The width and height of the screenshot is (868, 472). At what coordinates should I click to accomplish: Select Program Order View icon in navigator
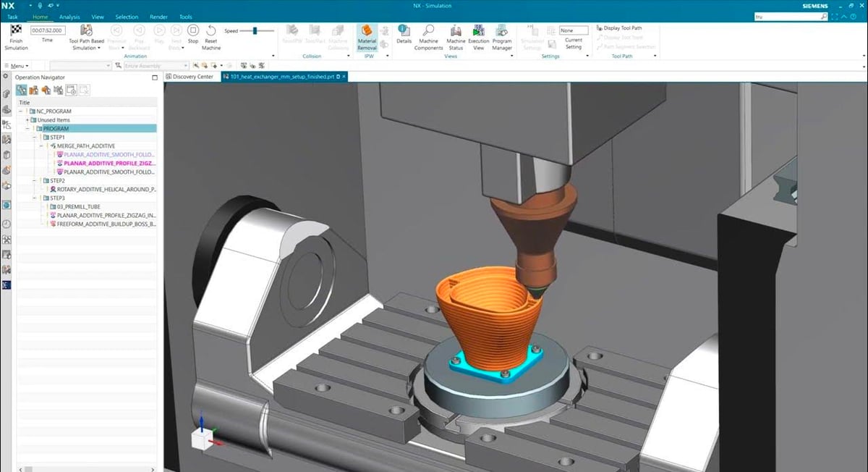pyautogui.click(x=21, y=90)
